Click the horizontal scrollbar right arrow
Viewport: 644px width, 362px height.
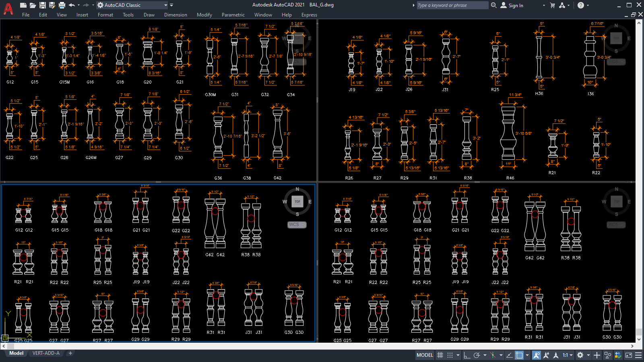[x=632, y=346]
